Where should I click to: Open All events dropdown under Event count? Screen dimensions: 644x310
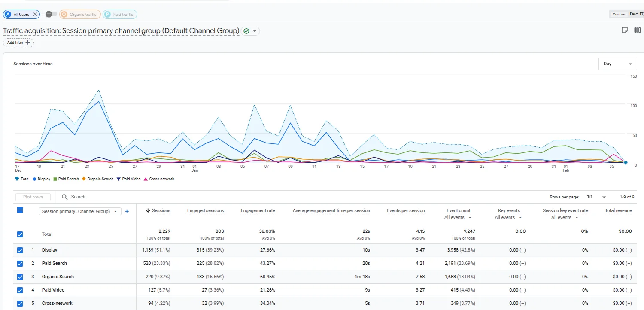tap(458, 218)
